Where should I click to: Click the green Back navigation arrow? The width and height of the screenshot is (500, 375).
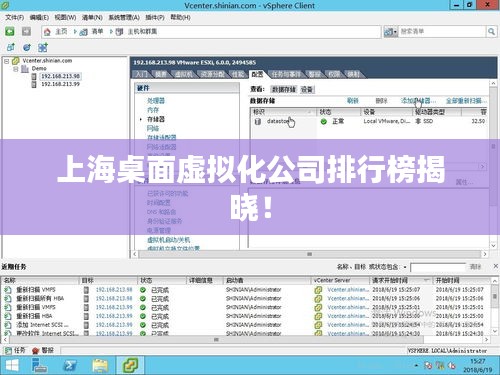[x=10, y=32]
